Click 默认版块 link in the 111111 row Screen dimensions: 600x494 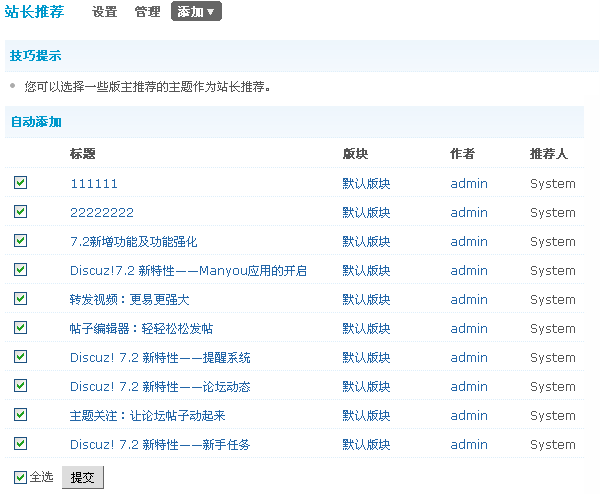pyautogui.click(x=366, y=184)
